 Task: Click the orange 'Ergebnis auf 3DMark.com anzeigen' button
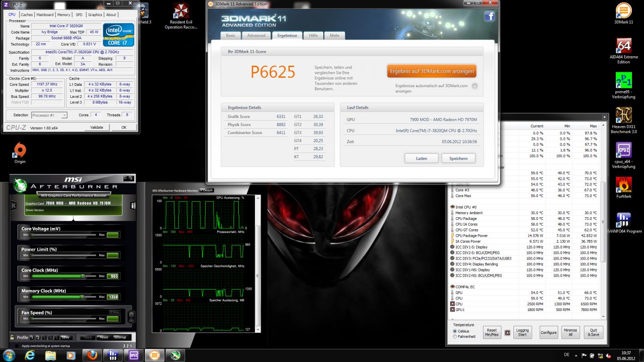432,72
